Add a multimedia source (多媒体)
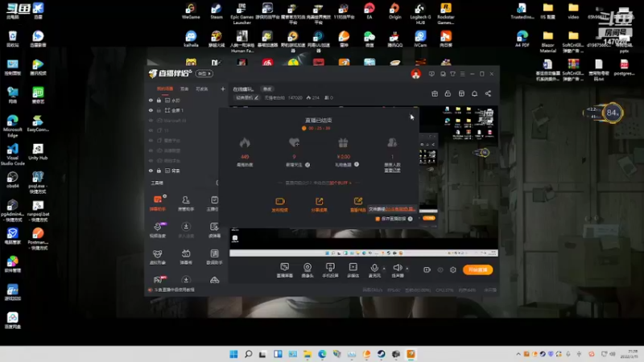Screen dimensions: 644x362 pos(353,270)
